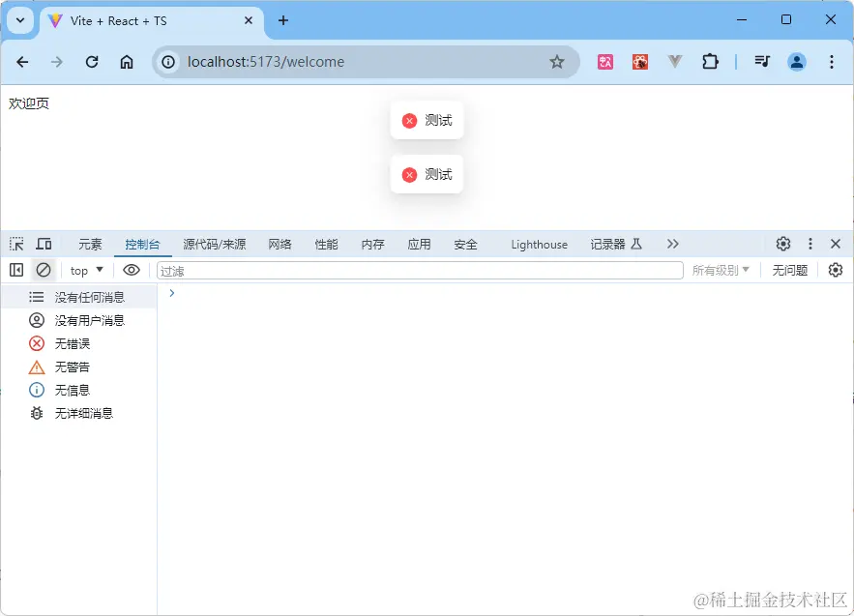Click the 无问题 issues button
Viewport: 854px width, 616px height.
pos(790,270)
